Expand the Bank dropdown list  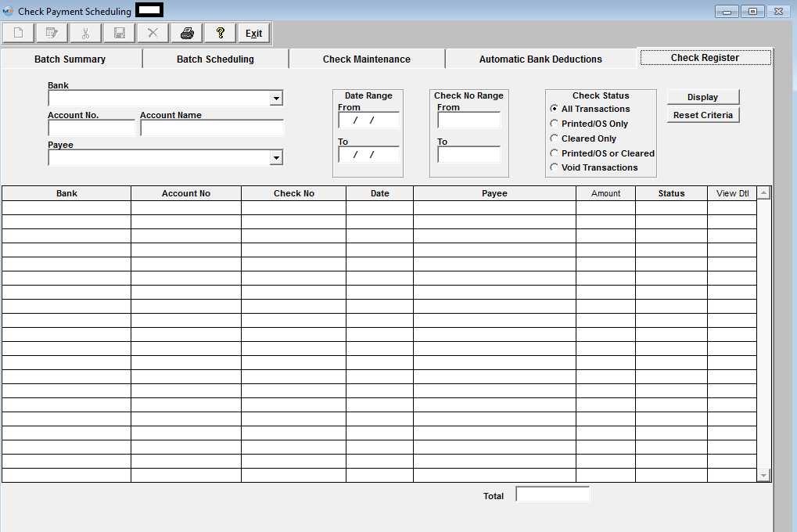[x=276, y=99]
